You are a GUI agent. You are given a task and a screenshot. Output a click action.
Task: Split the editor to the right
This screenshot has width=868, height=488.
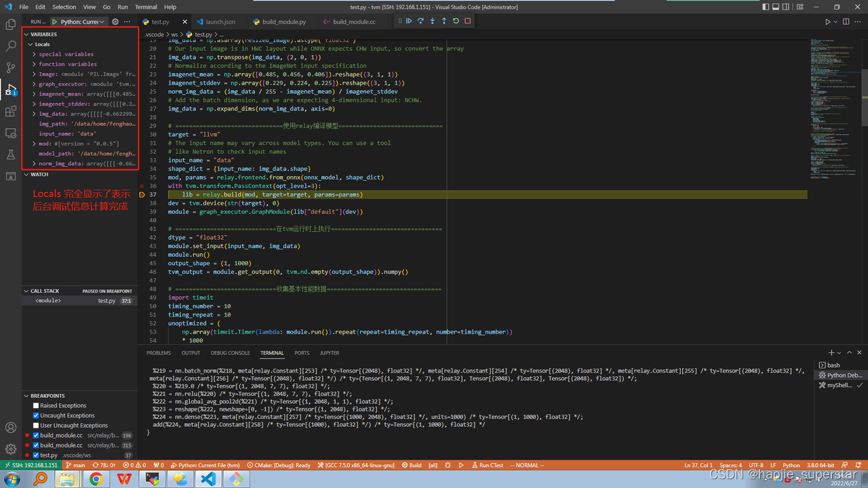846,22
